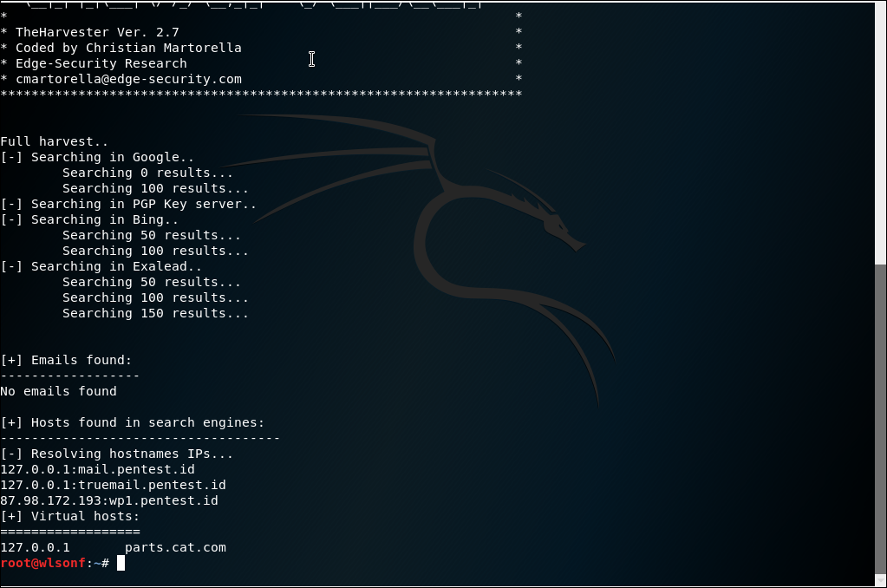Click host entry 87.98.172.193:wp1.pentest.id

109,501
